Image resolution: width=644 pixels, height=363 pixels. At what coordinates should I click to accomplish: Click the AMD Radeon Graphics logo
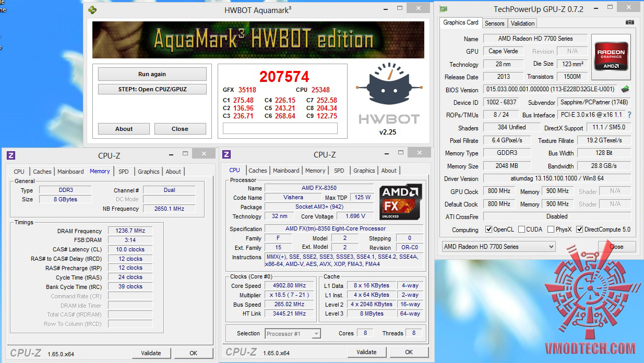[x=611, y=57]
